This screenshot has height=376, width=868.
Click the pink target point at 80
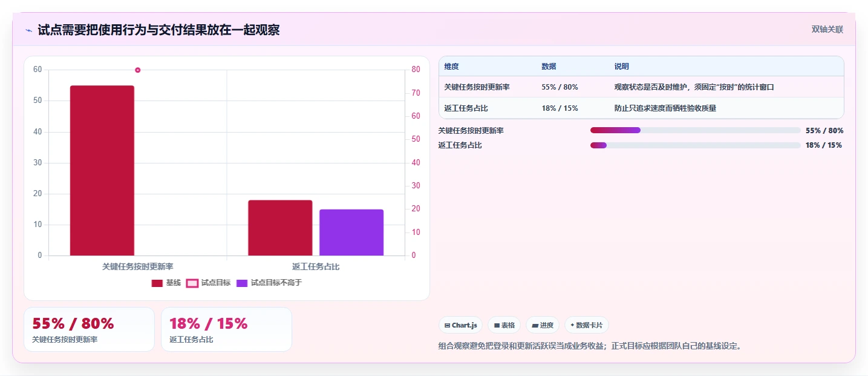pos(138,70)
